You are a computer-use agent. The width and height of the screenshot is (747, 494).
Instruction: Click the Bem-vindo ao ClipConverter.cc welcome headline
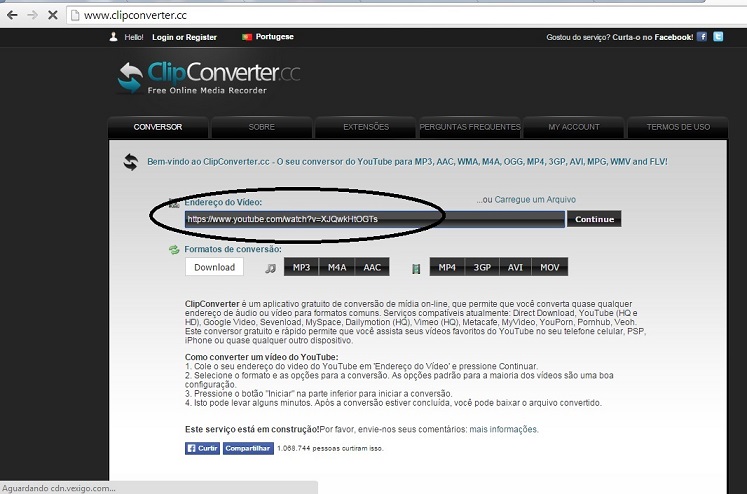[x=407, y=162]
